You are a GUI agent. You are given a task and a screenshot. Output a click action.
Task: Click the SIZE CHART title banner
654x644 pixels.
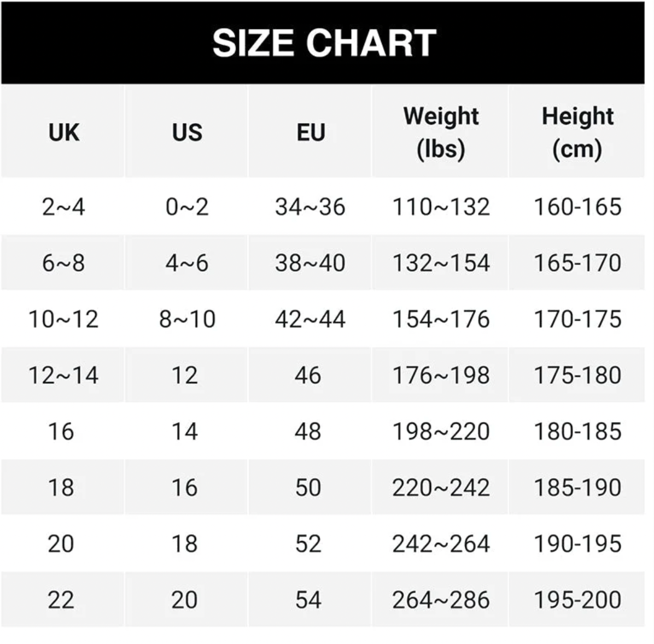324,43
